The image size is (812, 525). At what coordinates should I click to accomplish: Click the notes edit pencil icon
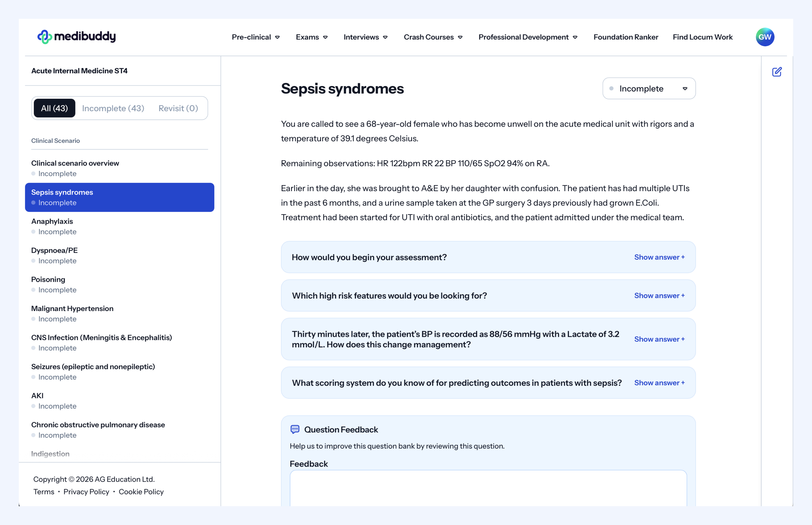click(x=777, y=72)
